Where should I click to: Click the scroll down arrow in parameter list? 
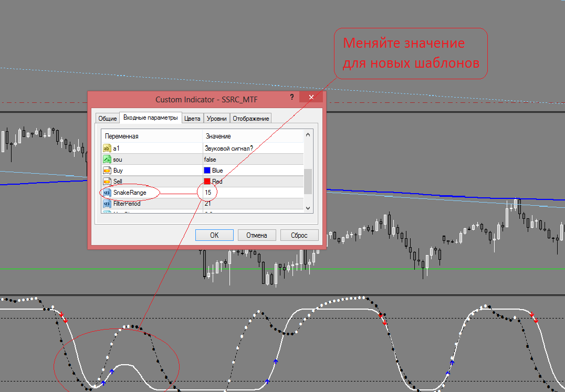click(308, 208)
